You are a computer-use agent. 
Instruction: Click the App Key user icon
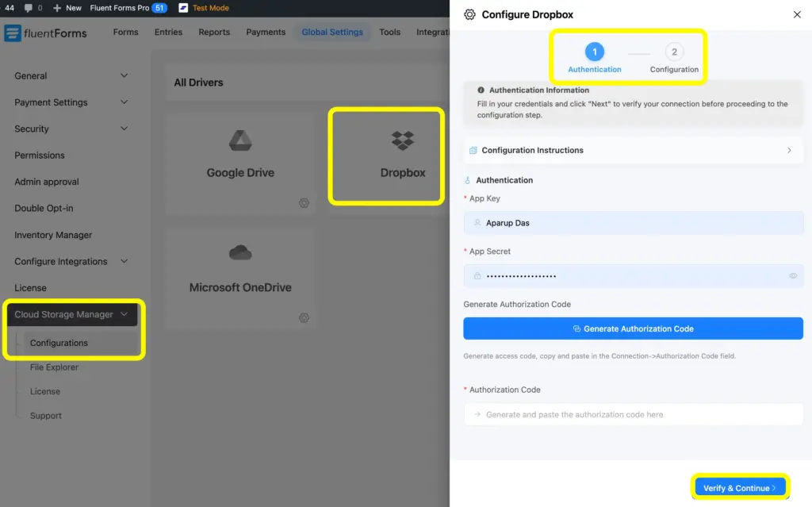pyautogui.click(x=477, y=223)
